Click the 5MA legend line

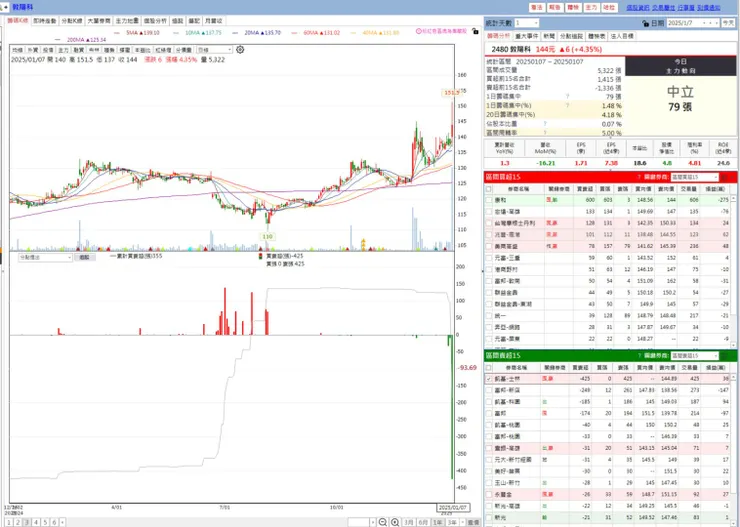pyautogui.click(x=136, y=33)
